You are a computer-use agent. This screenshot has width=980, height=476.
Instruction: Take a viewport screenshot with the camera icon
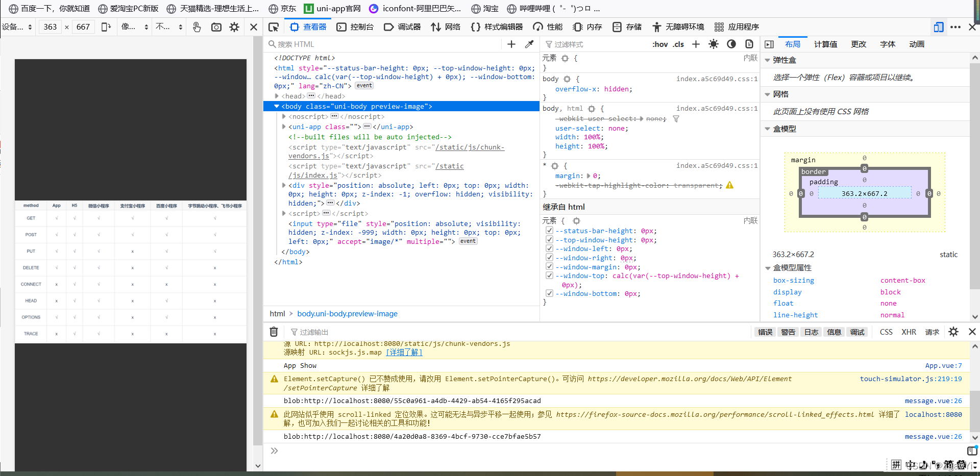click(x=216, y=27)
